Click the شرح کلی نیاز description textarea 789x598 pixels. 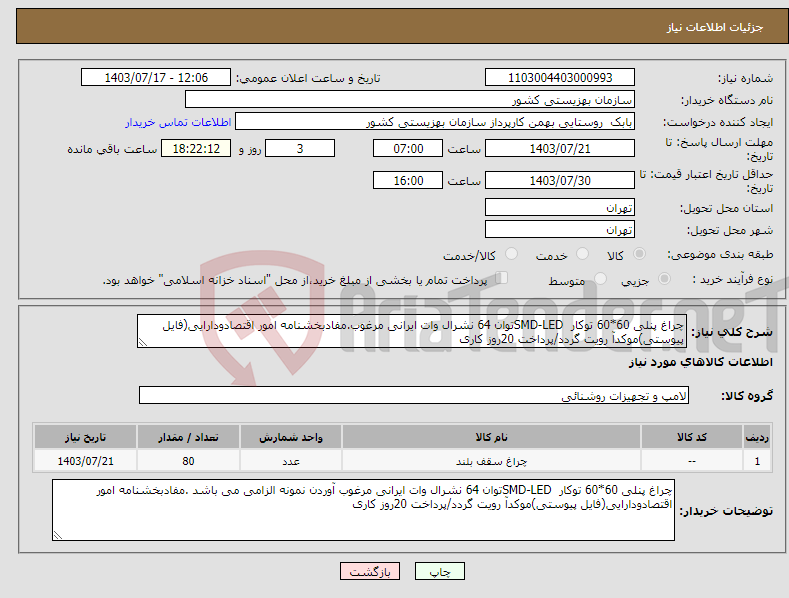(x=412, y=331)
